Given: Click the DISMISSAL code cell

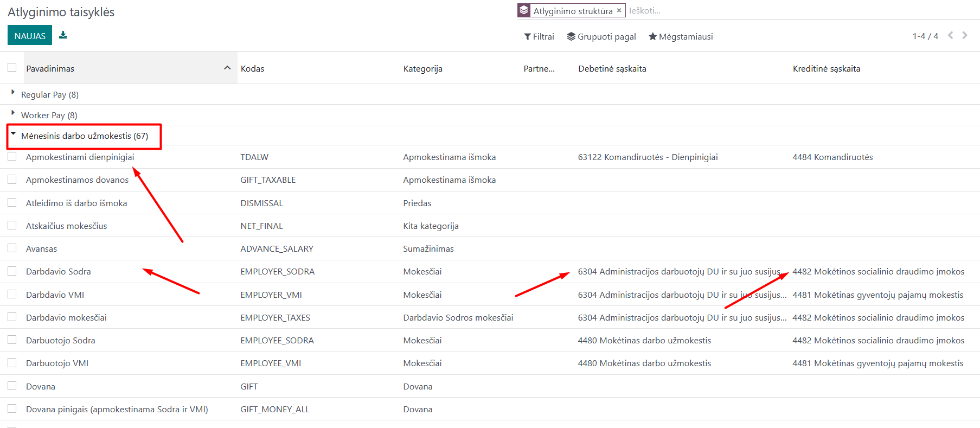Looking at the screenshot, I should click(x=261, y=203).
